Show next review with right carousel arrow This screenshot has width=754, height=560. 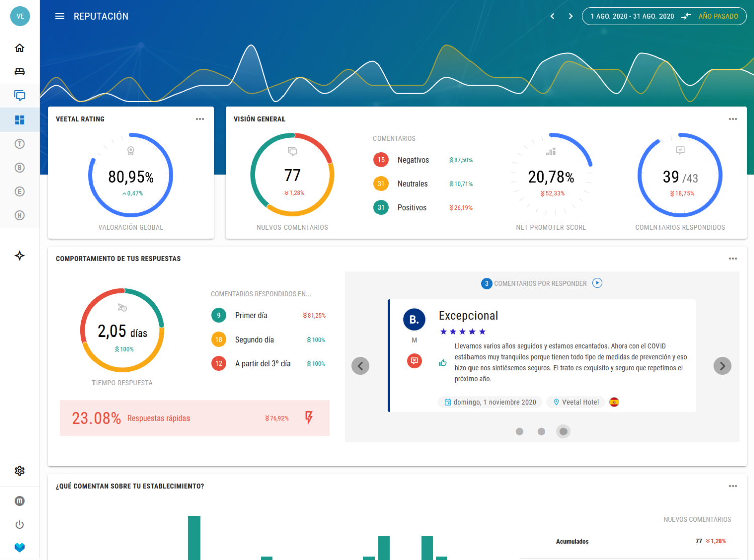click(x=722, y=366)
